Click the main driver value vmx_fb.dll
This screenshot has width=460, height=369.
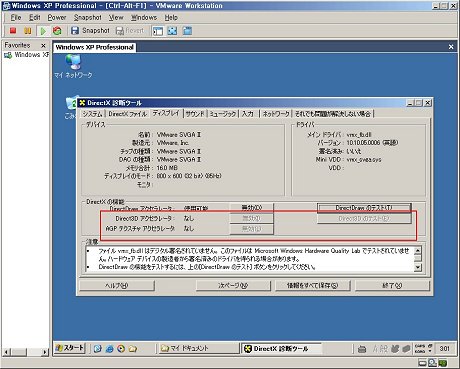pos(359,135)
